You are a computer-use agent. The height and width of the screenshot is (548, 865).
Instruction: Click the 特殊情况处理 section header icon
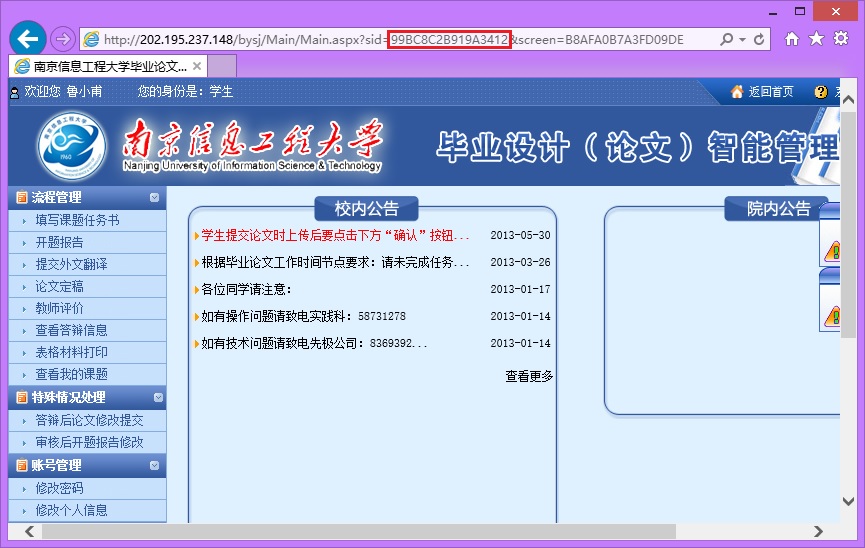click(x=22, y=397)
